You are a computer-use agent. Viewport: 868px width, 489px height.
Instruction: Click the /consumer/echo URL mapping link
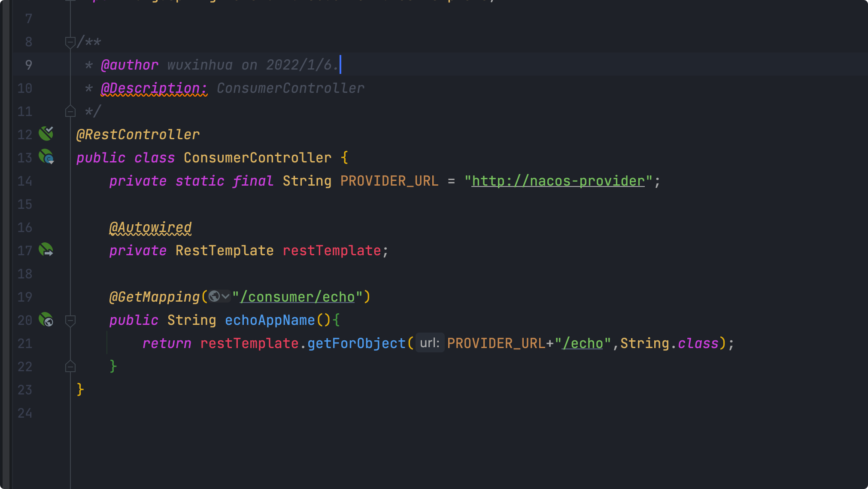click(297, 297)
